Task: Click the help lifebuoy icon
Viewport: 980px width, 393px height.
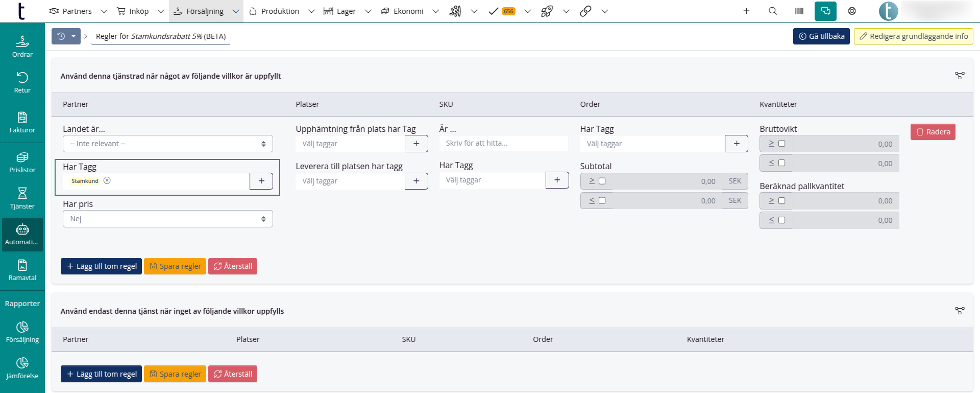Action: (852, 11)
